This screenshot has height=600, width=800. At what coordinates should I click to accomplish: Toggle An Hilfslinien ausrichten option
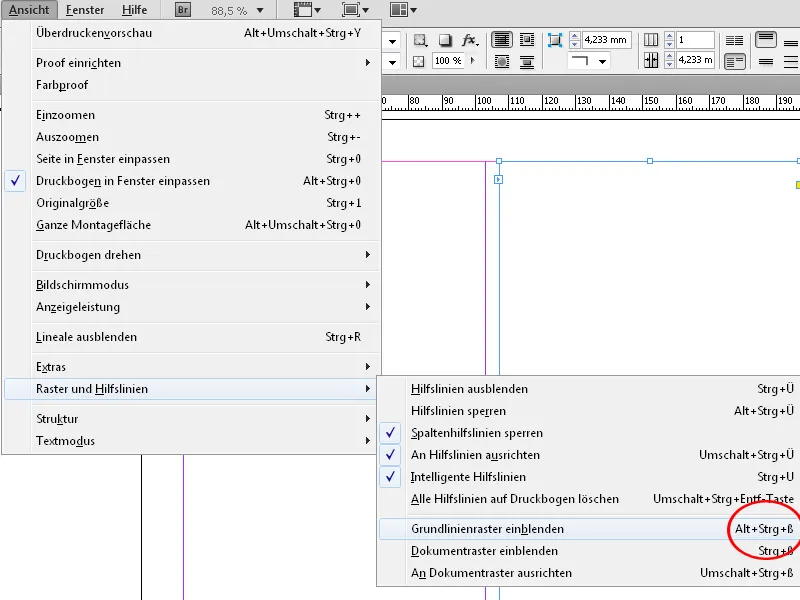point(587,455)
